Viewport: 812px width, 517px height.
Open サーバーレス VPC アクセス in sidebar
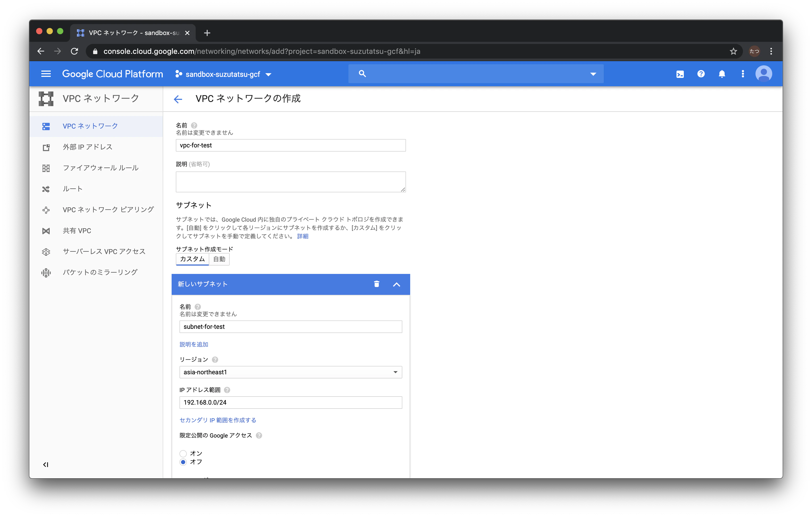[96, 251]
